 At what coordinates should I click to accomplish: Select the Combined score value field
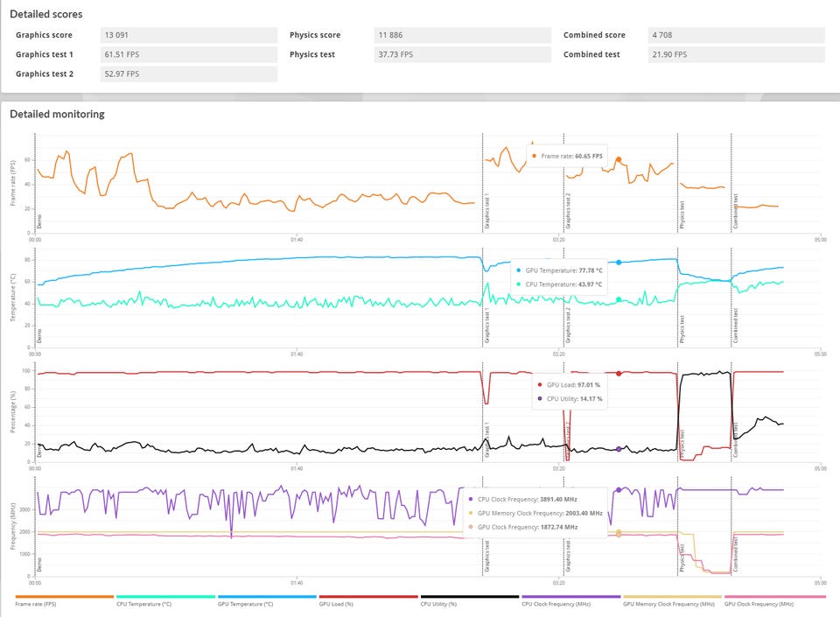[x=736, y=35]
